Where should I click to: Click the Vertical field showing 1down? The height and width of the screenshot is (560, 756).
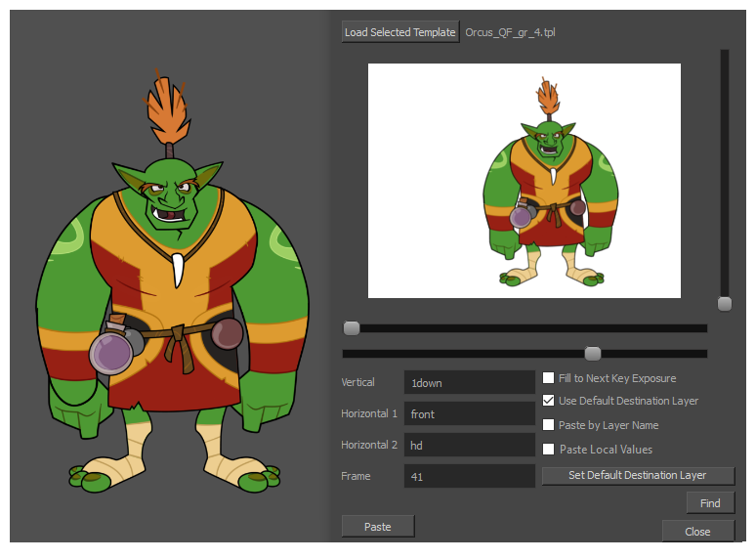pos(469,383)
